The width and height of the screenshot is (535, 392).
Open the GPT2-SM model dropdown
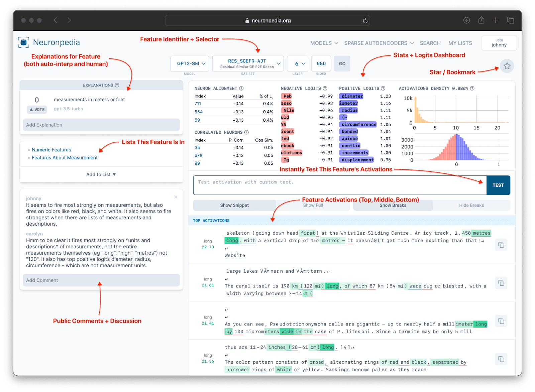[190, 63]
